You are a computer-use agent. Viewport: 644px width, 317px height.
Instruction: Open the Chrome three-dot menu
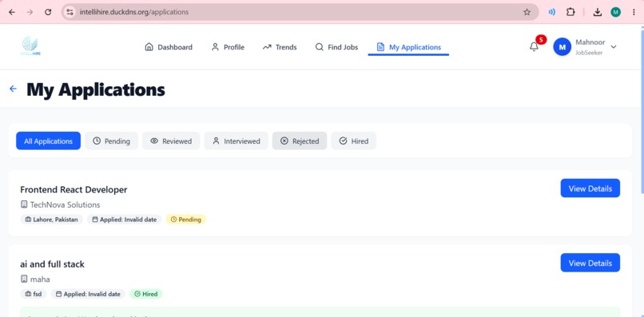634,12
